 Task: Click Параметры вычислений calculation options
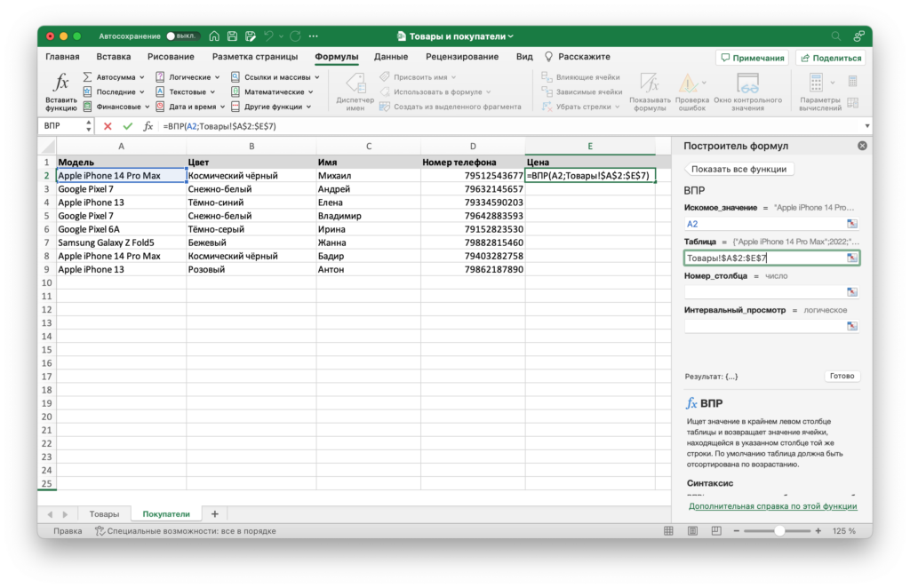819,91
